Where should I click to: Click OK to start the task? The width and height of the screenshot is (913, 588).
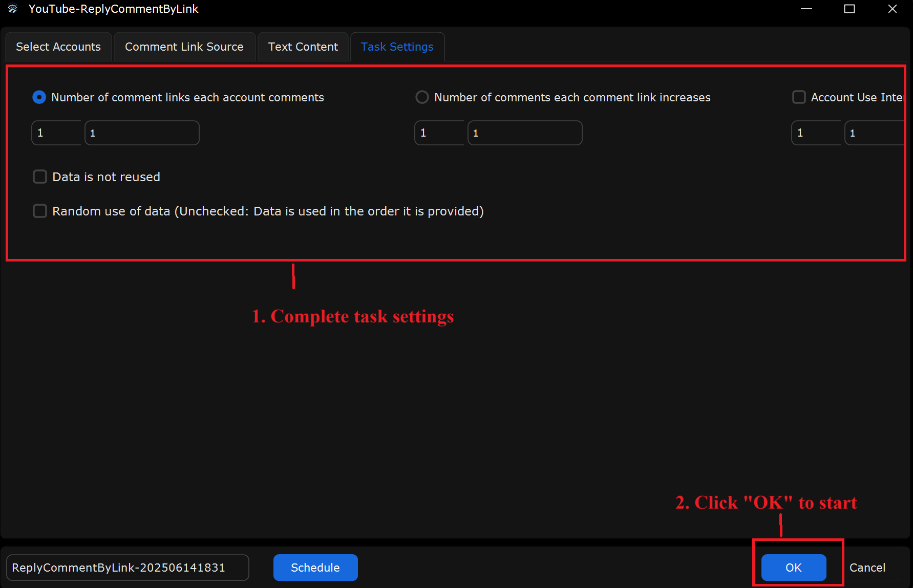794,568
